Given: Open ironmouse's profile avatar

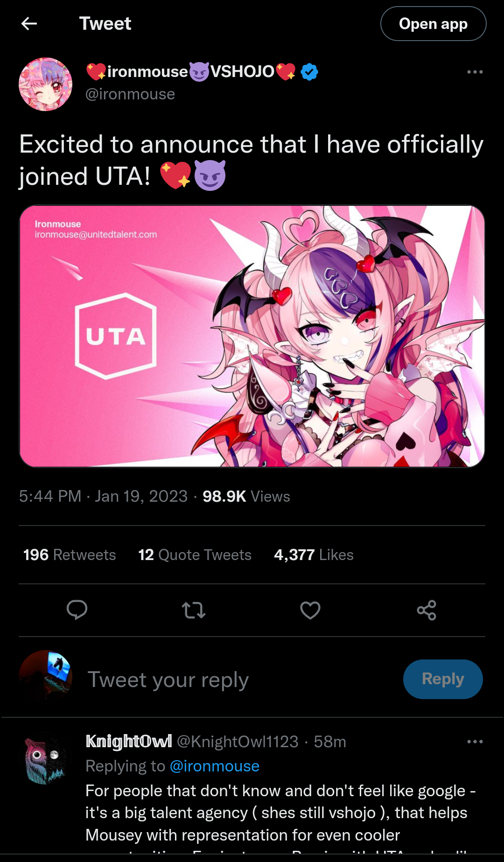Looking at the screenshot, I should pos(45,84).
